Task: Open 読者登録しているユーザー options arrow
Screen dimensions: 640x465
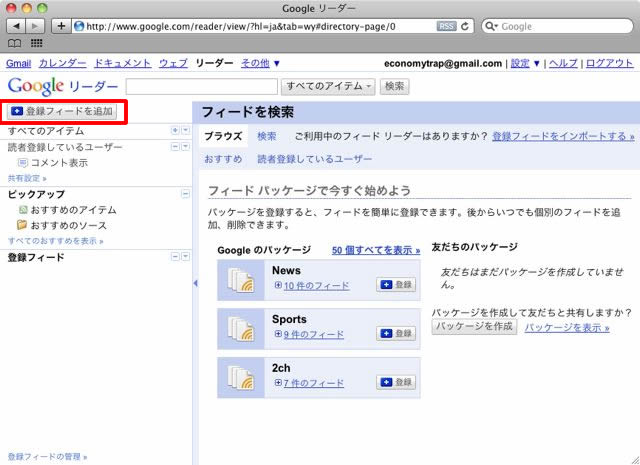Action: (x=186, y=147)
